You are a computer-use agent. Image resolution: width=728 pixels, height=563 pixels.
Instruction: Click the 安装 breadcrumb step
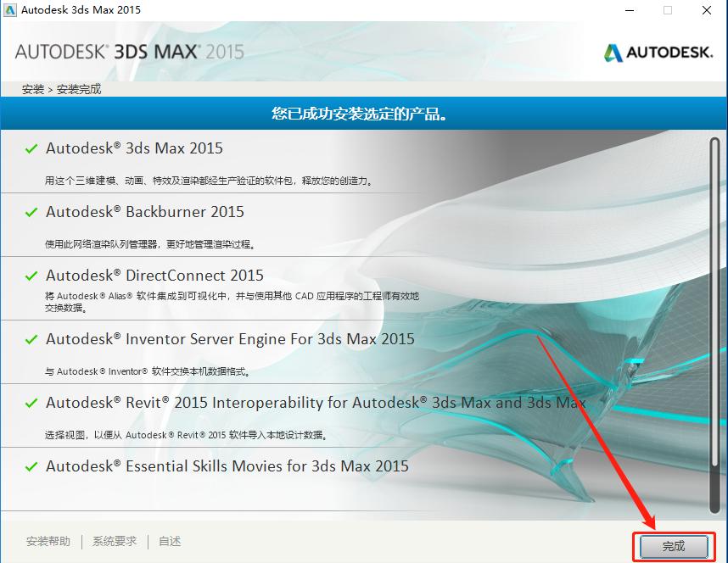(32, 88)
